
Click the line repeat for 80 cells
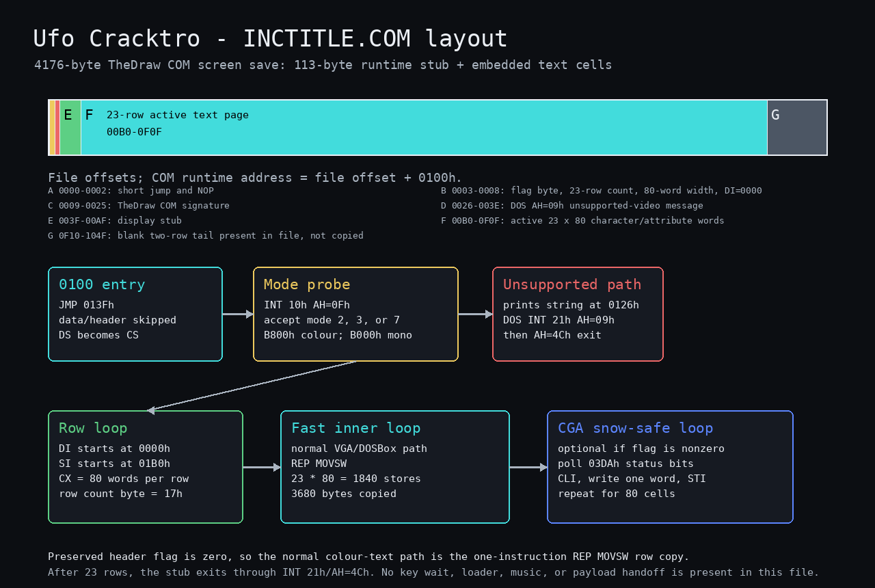pyautogui.click(x=617, y=494)
